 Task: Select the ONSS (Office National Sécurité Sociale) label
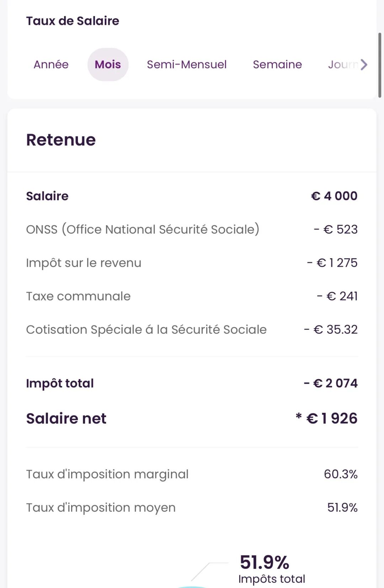143,229
